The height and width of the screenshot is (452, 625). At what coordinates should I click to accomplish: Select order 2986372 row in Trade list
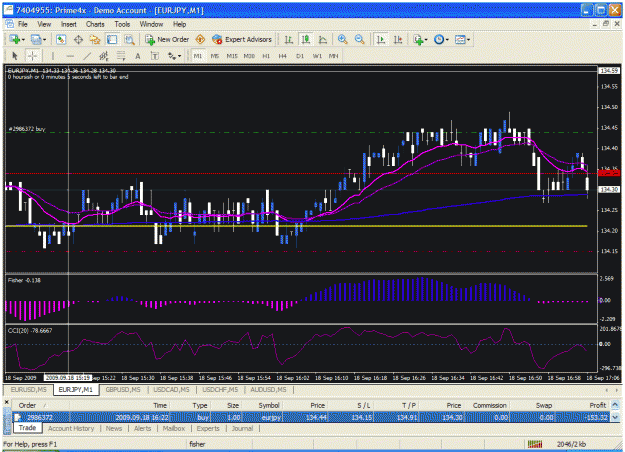tap(311, 417)
